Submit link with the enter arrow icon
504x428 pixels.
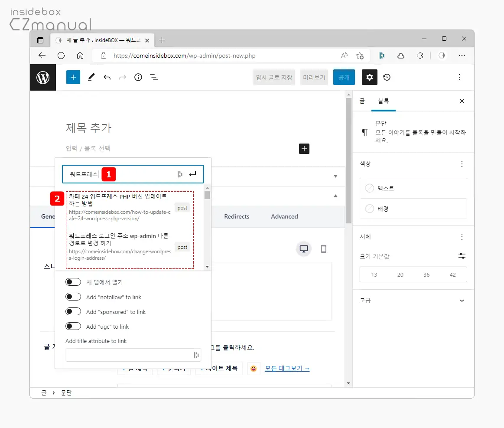192,174
